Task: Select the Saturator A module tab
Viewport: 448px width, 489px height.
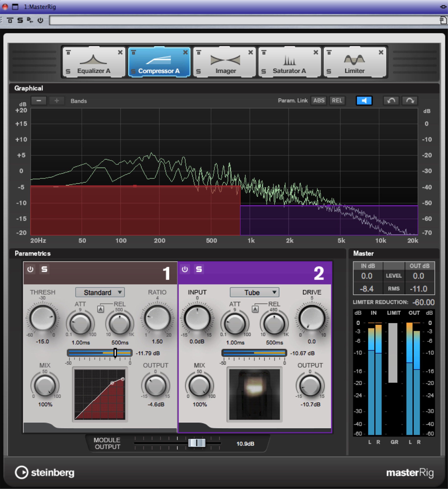Action: tap(290, 62)
